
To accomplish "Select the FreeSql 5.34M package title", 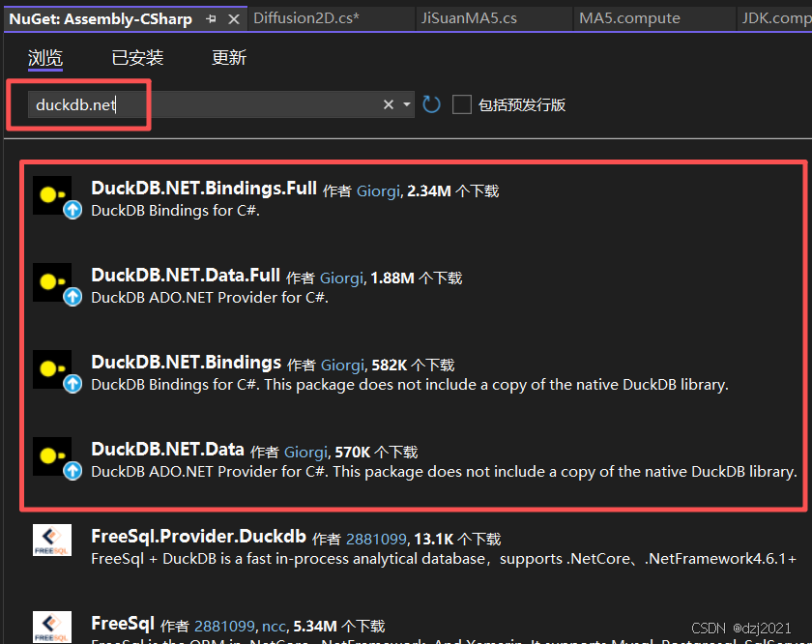I will [x=123, y=624].
